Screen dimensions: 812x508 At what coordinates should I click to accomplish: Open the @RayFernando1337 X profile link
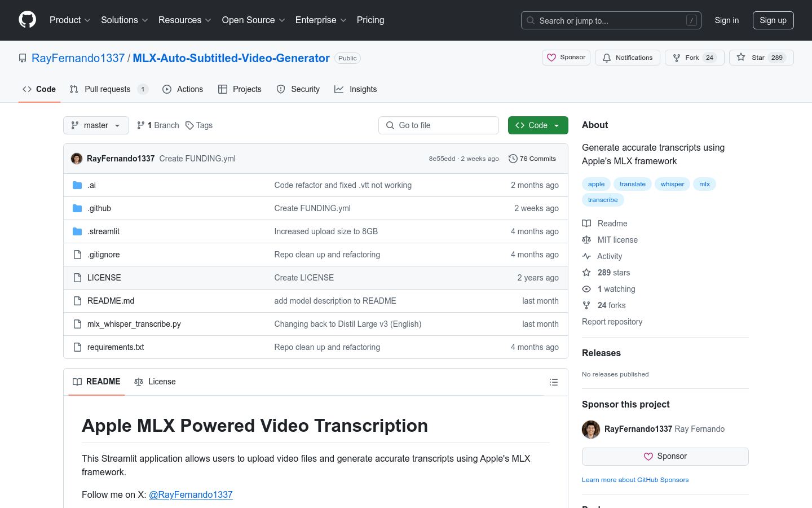click(x=191, y=494)
